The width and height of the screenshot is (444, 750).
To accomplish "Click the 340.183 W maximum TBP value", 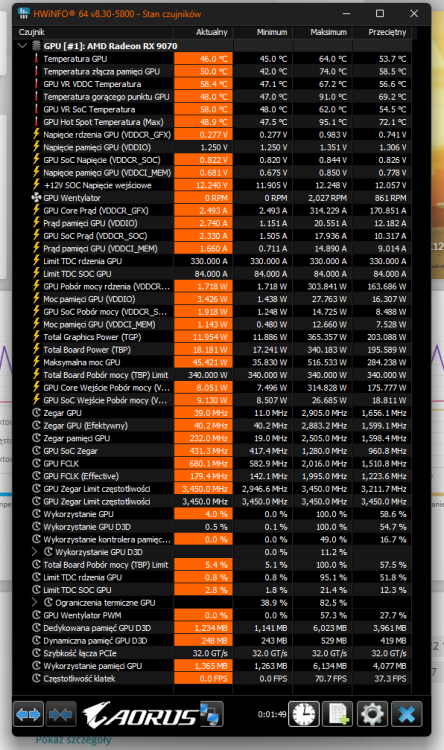I will 327,350.
